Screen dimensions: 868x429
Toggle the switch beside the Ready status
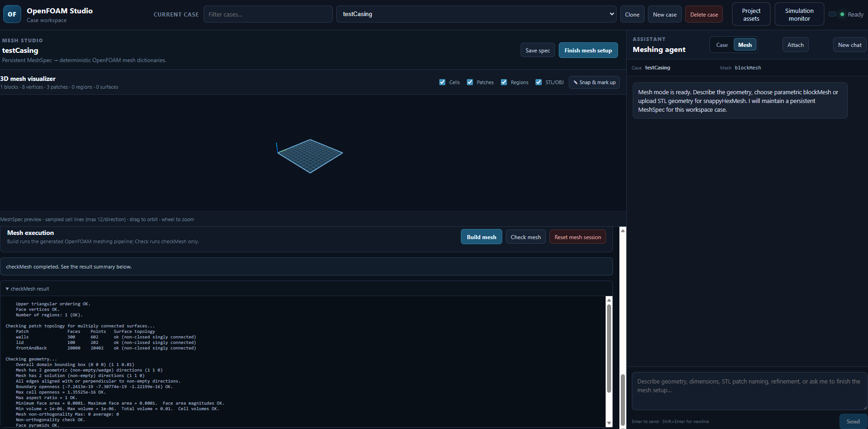[832, 14]
